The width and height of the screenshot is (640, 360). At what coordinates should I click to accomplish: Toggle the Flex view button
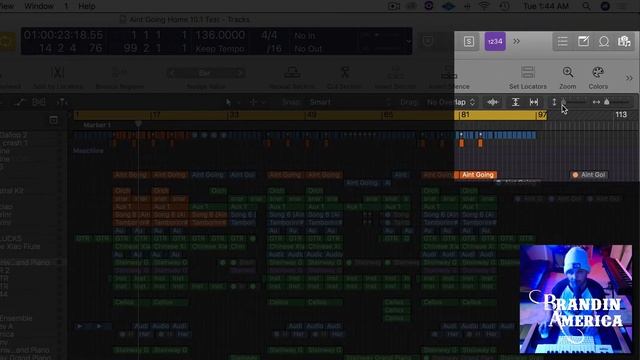pos(39,102)
